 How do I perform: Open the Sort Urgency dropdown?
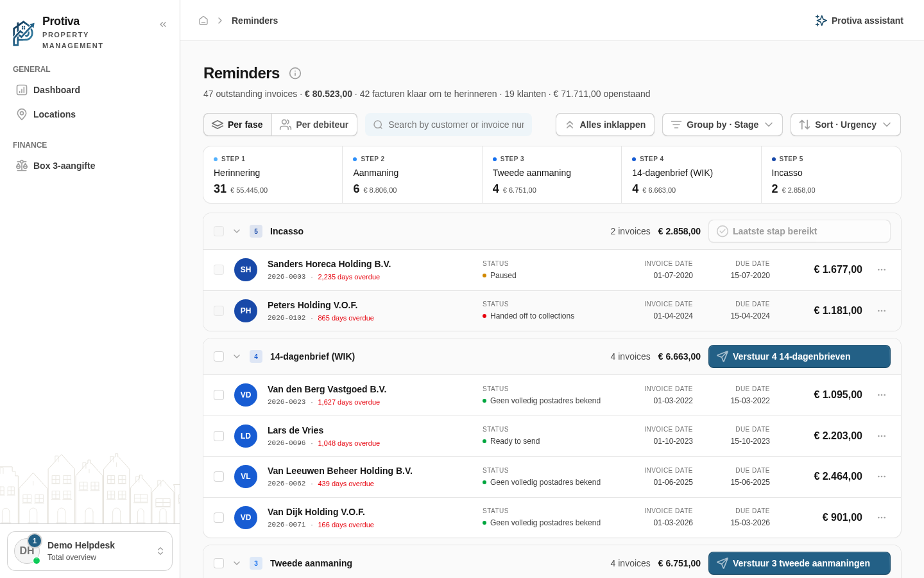tap(846, 125)
